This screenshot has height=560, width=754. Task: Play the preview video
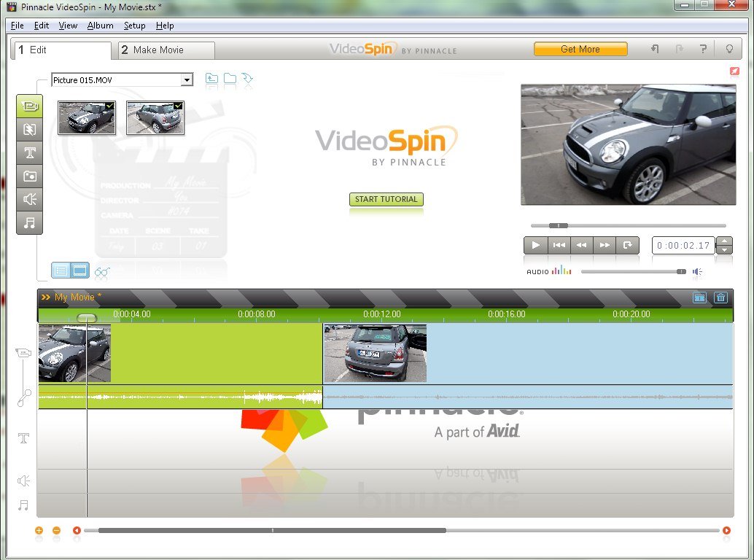[535, 245]
